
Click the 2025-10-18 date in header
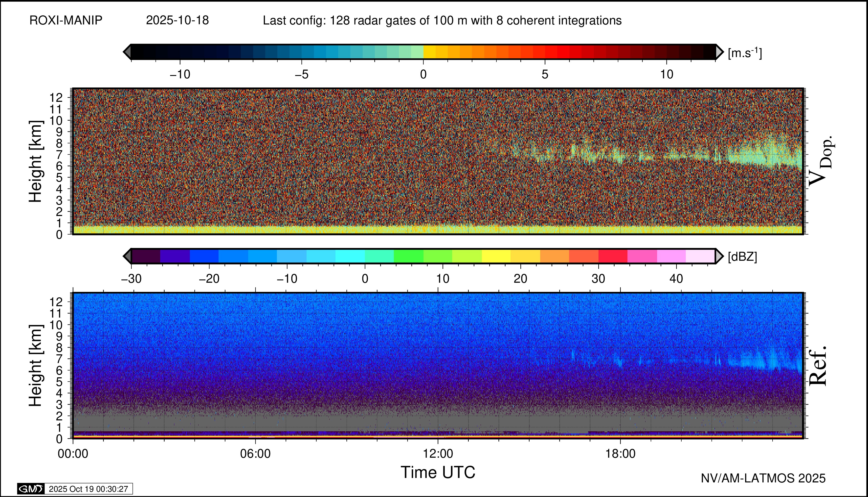click(x=177, y=21)
